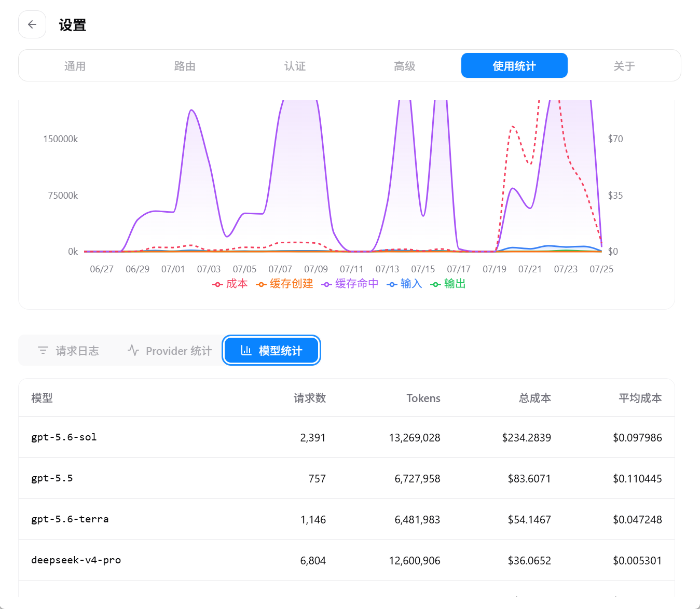Switch to the 路由 tab
Image resolution: width=700 pixels, height=609 pixels.
pos(185,66)
